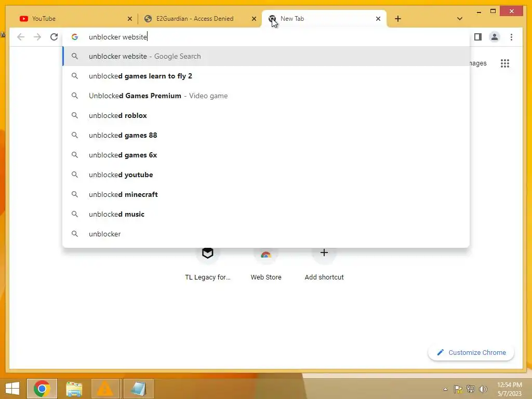Open File Explorer from taskbar
Screen dimensions: 532x399
tap(74, 389)
